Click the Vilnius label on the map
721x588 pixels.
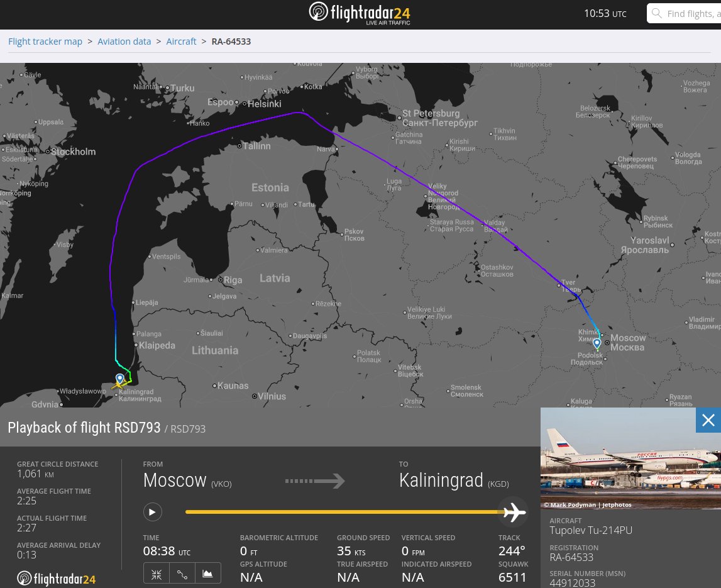click(x=272, y=396)
